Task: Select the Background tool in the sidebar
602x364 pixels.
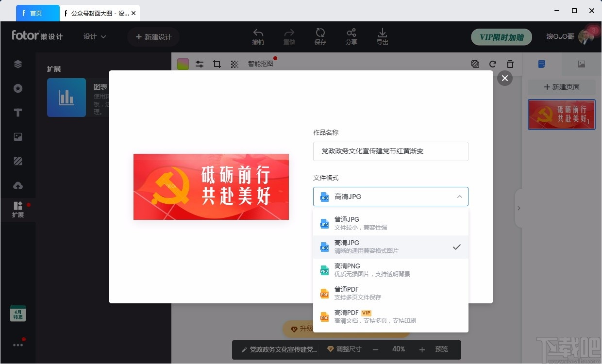Action: [x=18, y=161]
